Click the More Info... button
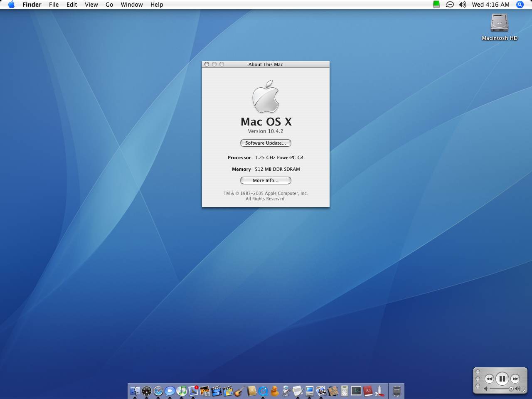Viewport: 532px width, 399px height. click(x=266, y=180)
